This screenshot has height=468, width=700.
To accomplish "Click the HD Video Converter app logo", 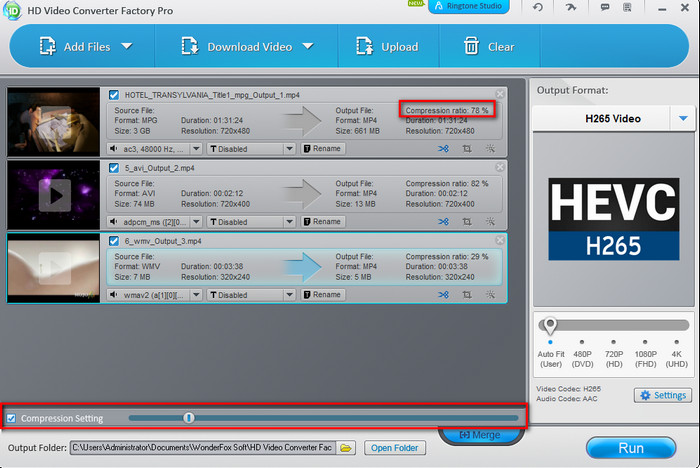I will pos(12,11).
